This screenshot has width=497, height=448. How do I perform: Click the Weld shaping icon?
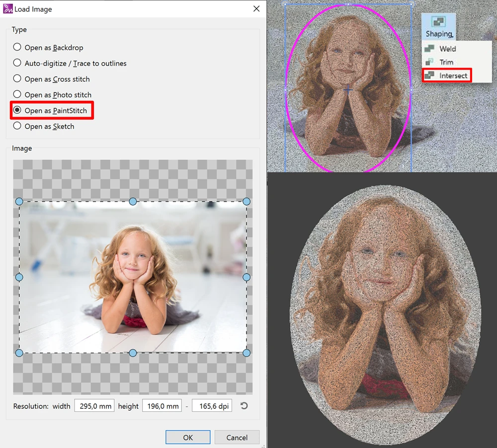(429, 49)
